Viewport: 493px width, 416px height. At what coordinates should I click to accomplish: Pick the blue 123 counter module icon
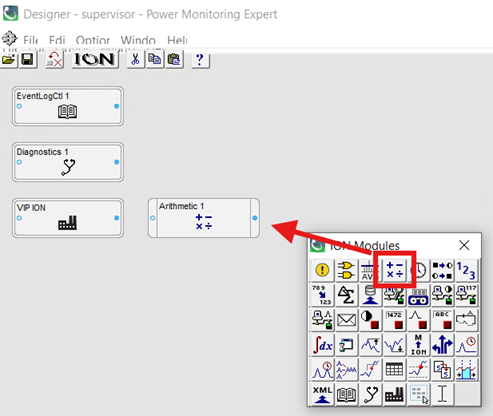point(466,270)
